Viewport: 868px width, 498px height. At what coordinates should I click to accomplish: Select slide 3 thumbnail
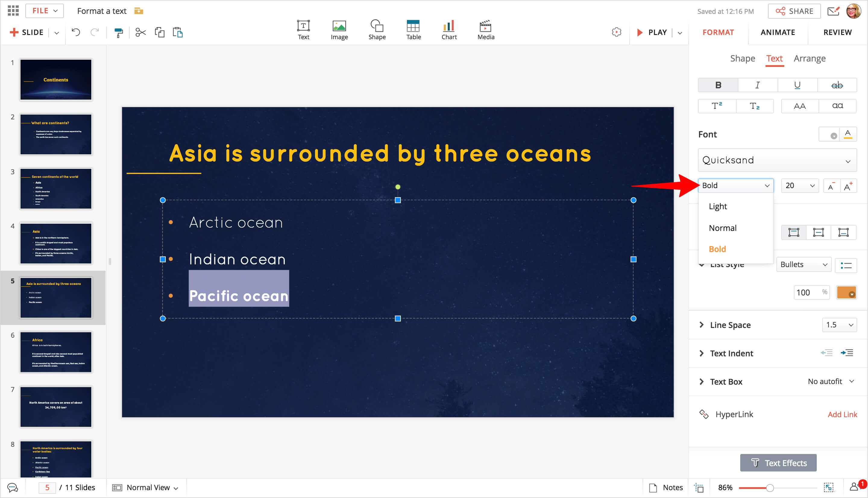click(x=56, y=188)
